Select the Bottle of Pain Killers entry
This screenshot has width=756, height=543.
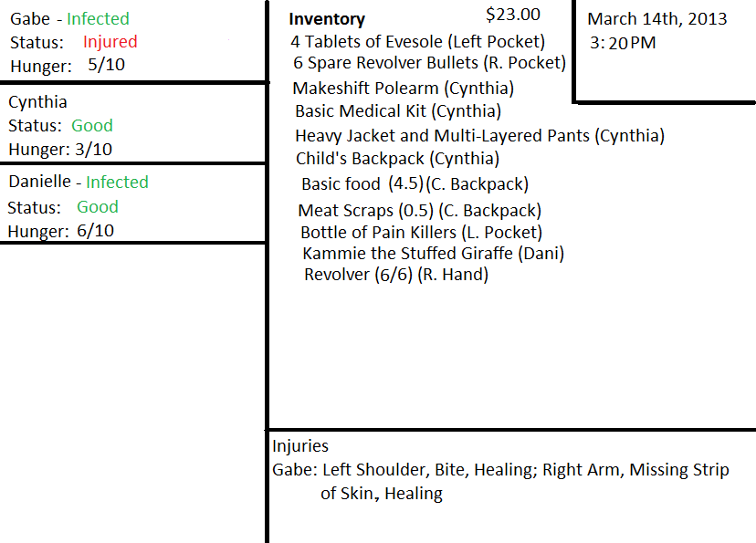(x=421, y=233)
